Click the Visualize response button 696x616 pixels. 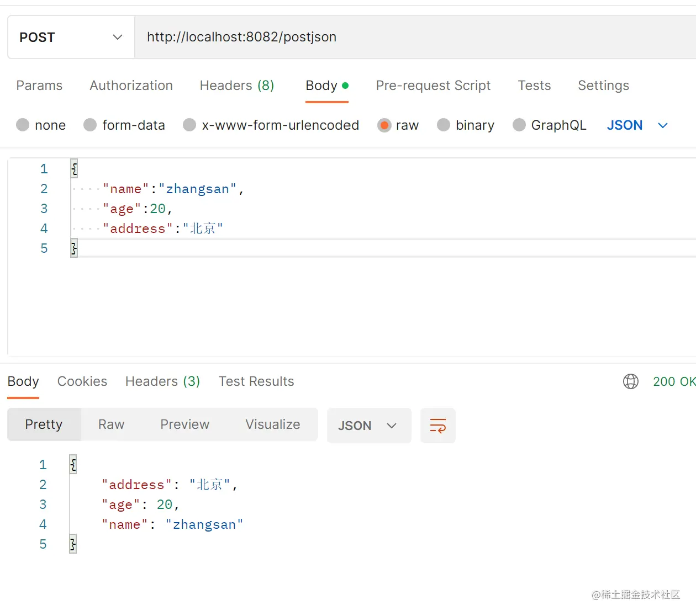click(x=273, y=424)
